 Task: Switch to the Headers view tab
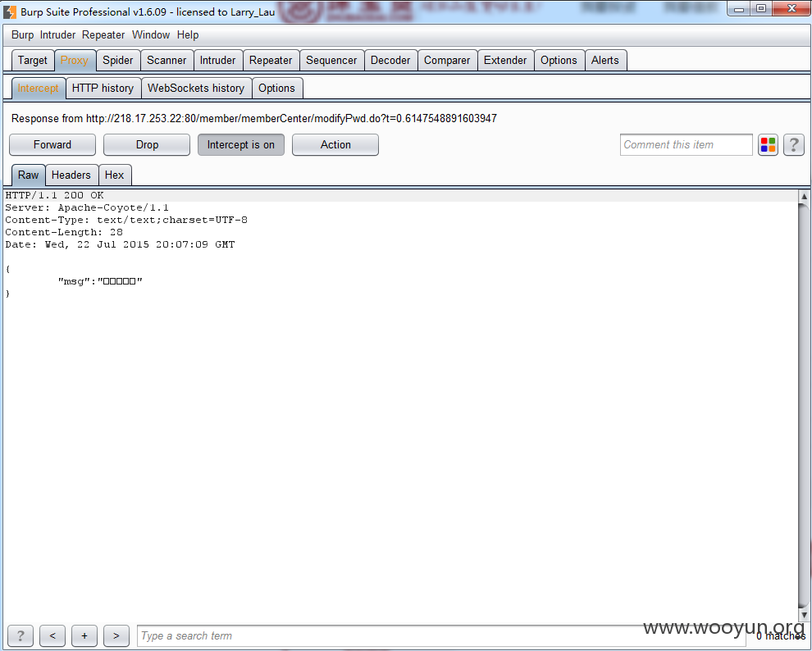pyautogui.click(x=71, y=175)
